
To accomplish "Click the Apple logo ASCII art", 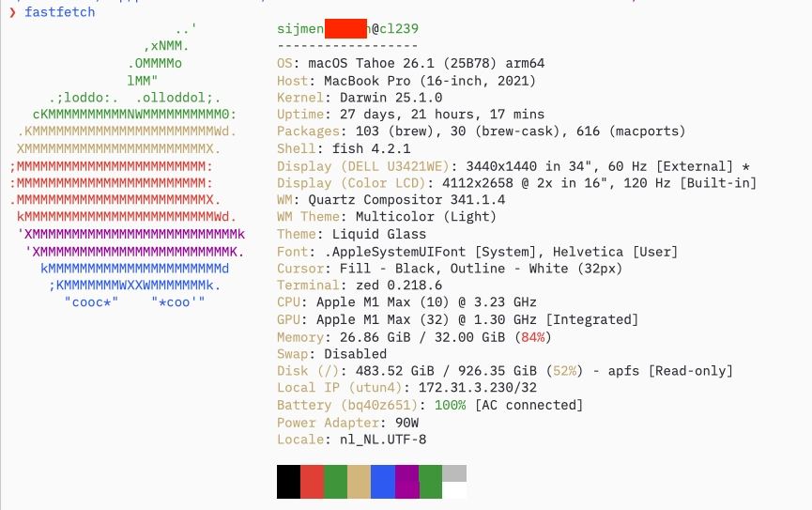I will (x=128, y=166).
